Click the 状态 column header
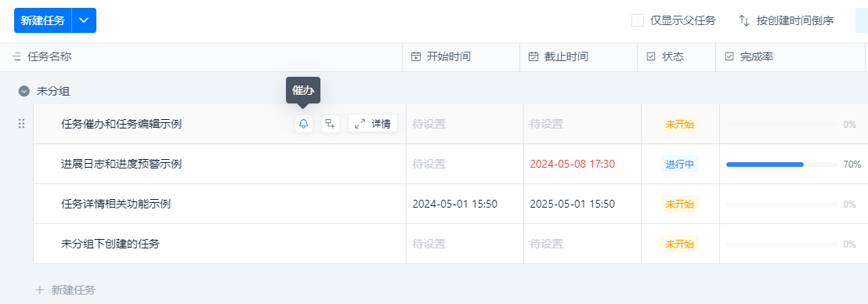Screen dimensions: 868x304 673,56
